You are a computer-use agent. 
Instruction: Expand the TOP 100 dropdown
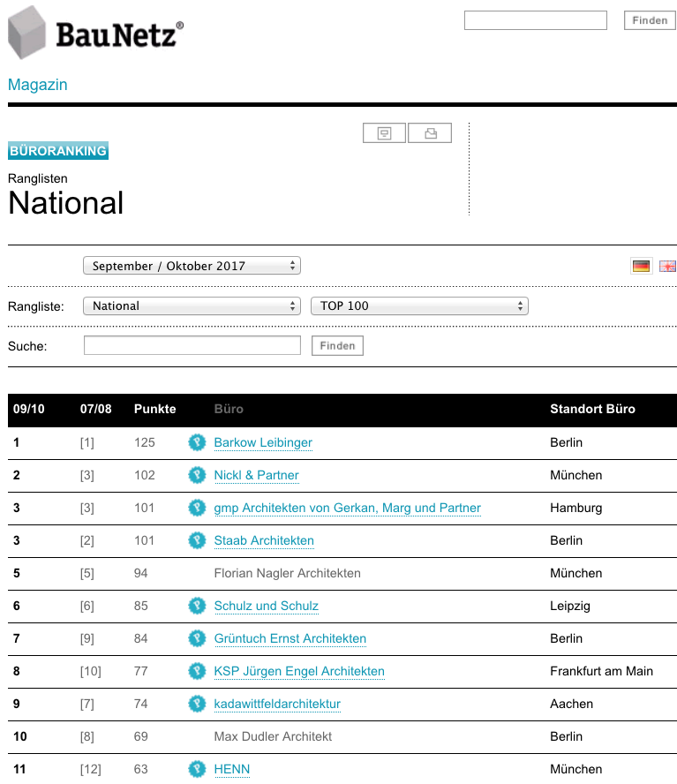[x=419, y=306]
